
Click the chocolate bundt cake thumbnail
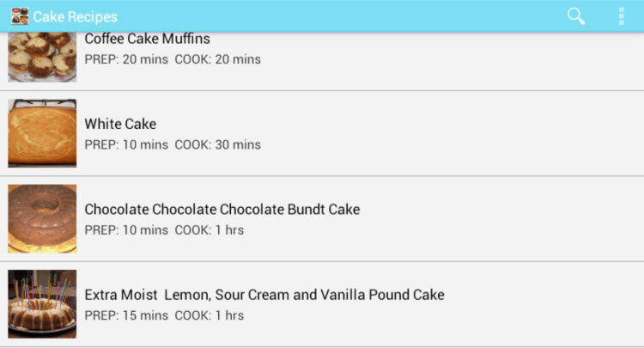(42, 218)
